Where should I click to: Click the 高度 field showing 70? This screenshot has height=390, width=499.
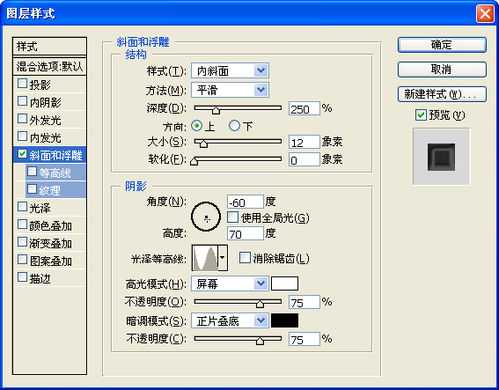[245, 234]
